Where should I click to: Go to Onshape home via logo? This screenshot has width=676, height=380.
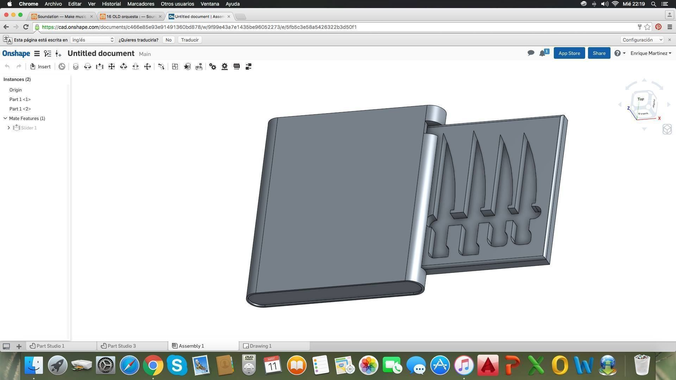click(16, 53)
